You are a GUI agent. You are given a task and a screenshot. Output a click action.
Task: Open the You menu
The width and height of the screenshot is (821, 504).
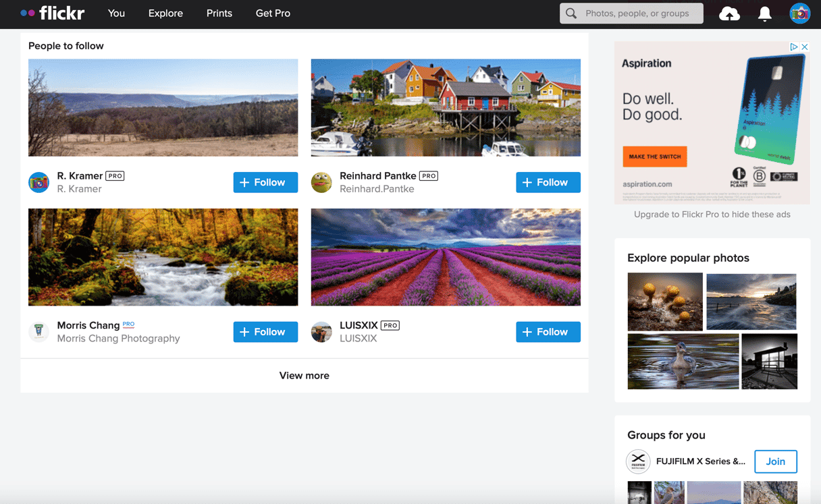[116, 13]
